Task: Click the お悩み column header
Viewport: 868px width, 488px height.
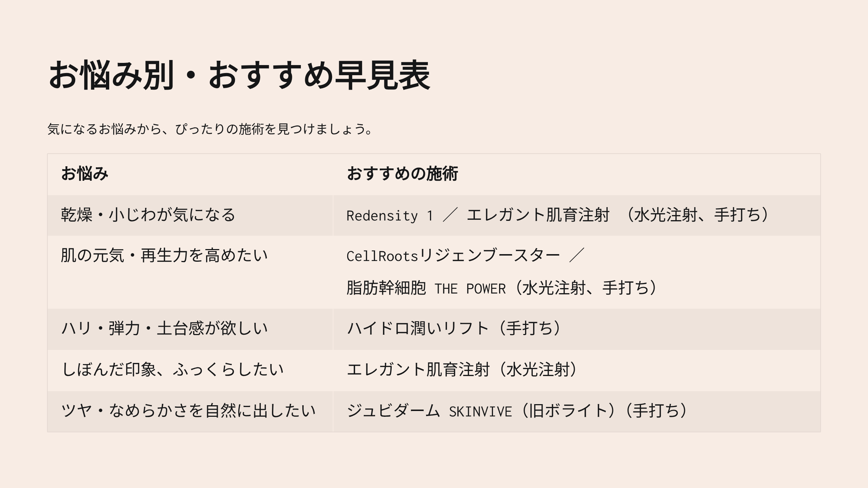Action: click(x=85, y=174)
